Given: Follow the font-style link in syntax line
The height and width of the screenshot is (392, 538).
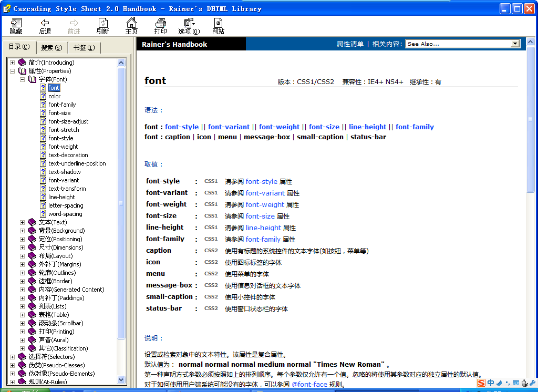Looking at the screenshot, I should 182,127.
